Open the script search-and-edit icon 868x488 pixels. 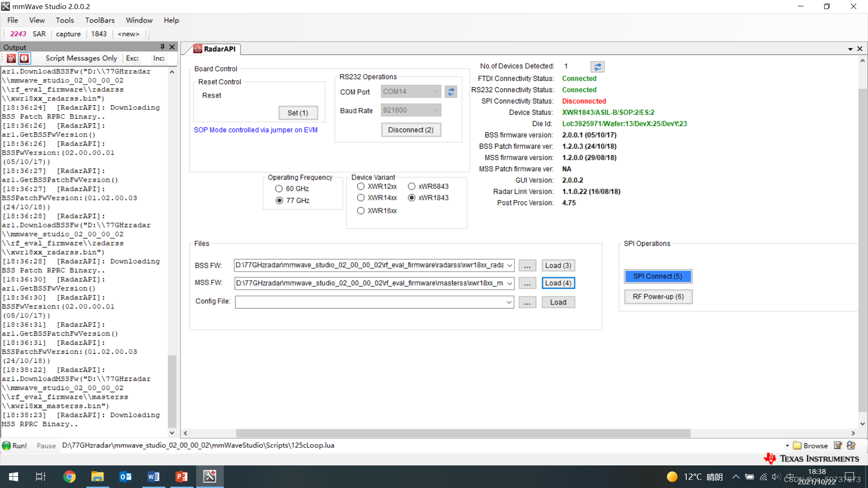[851, 446]
